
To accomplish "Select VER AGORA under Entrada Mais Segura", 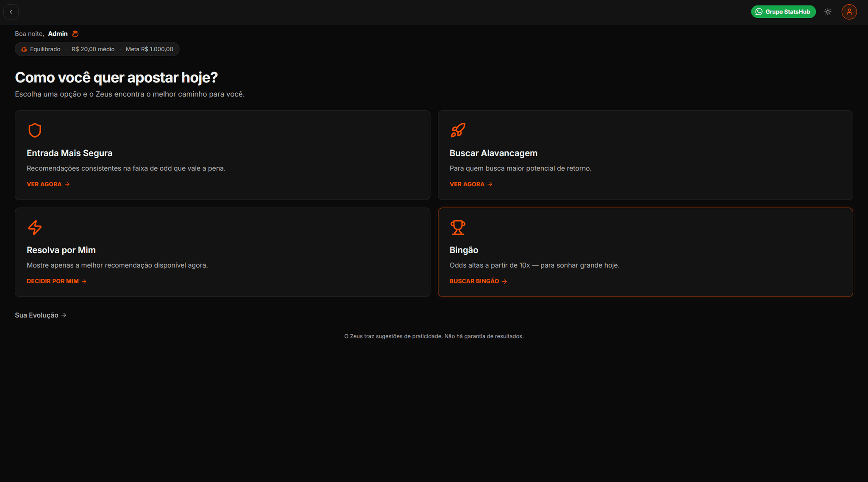I will [48, 184].
